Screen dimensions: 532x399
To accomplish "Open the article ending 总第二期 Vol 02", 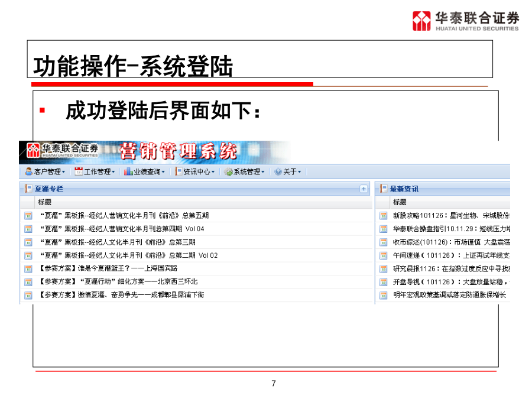I will [129, 255].
